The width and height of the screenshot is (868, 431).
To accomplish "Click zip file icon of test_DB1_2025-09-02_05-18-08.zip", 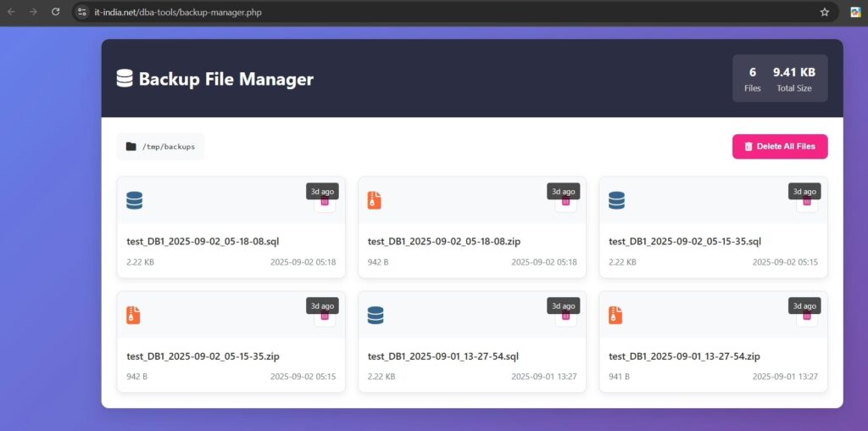I will [374, 200].
